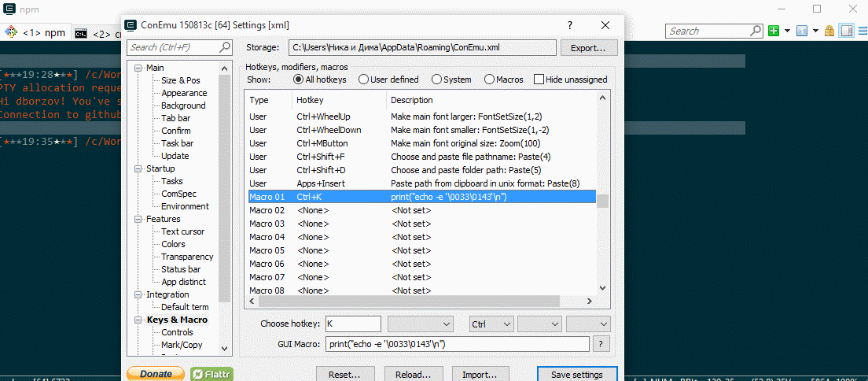Click the hotkey list vertical scrollbar thumb
This screenshot has height=381, width=868.
pos(603,201)
